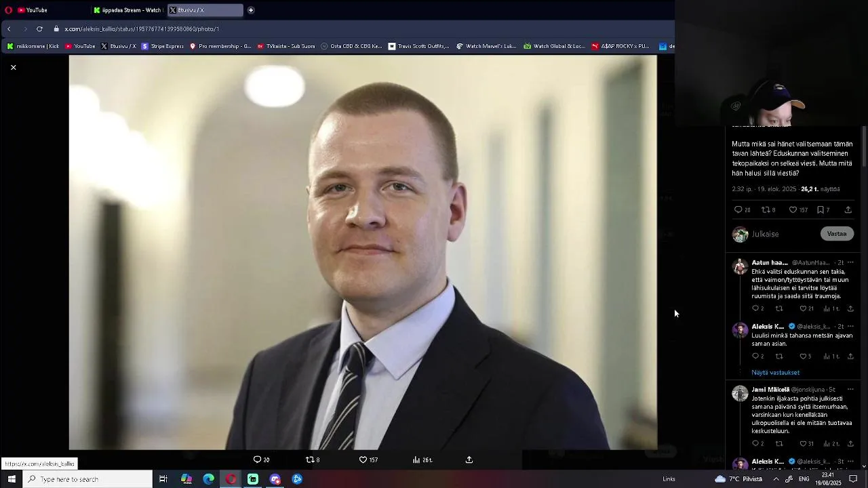
Task: Open TVkaista Sub Suora bookmark
Action: pos(285,46)
